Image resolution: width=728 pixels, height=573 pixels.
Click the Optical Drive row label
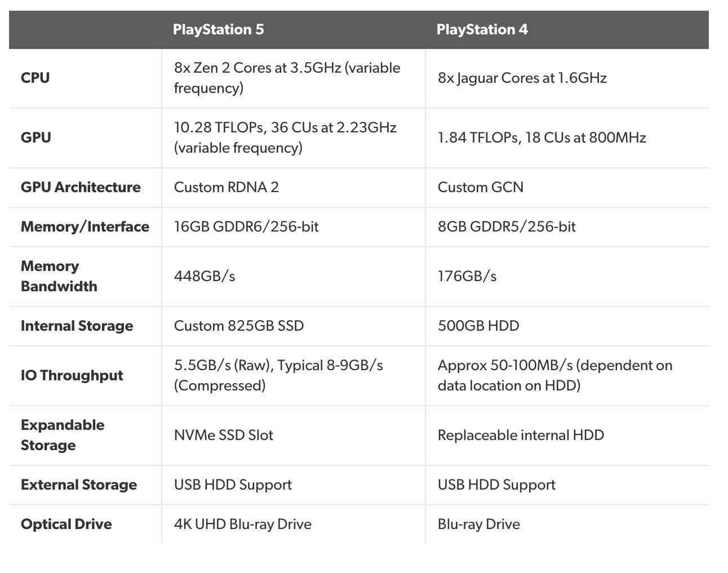coord(66,524)
